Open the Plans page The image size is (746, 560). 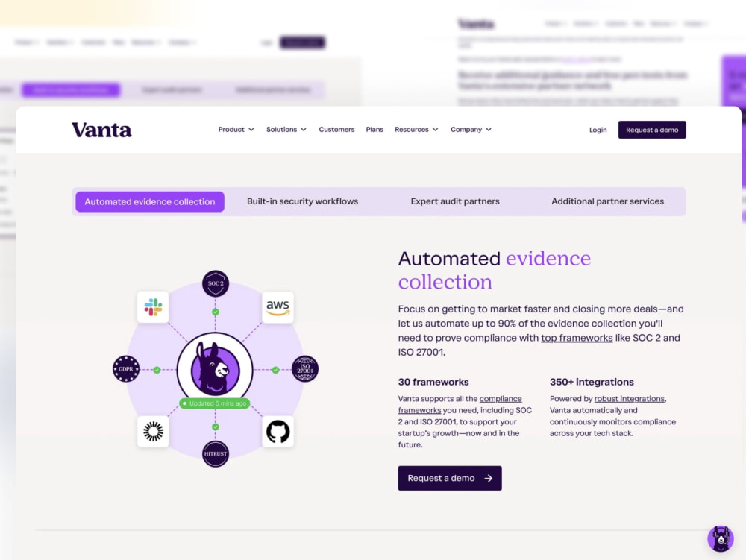(x=374, y=129)
